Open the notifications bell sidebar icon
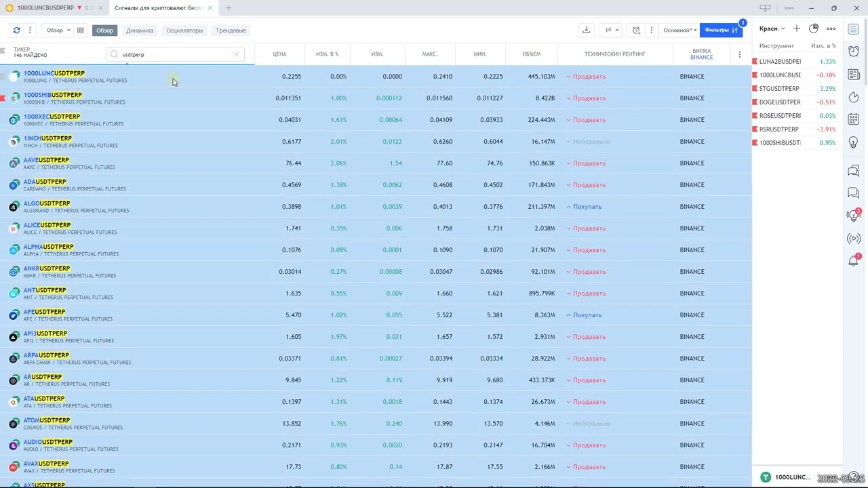 [x=854, y=261]
